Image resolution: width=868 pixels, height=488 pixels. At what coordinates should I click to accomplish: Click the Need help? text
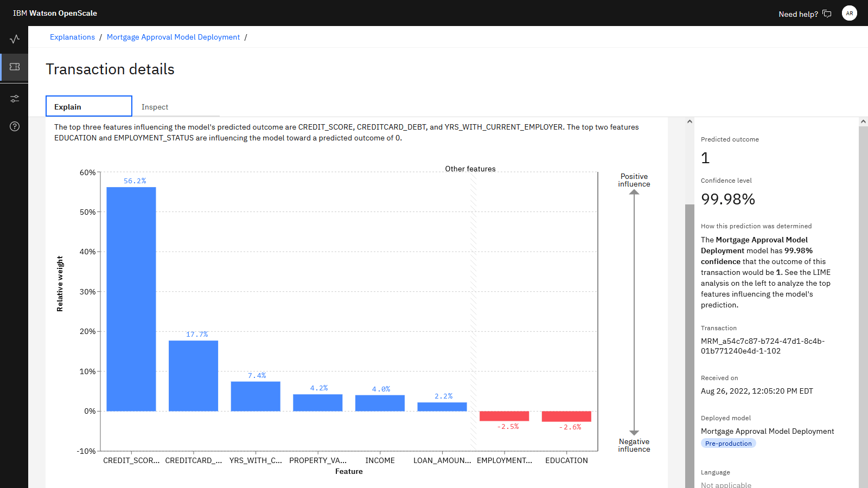tap(798, 14)
